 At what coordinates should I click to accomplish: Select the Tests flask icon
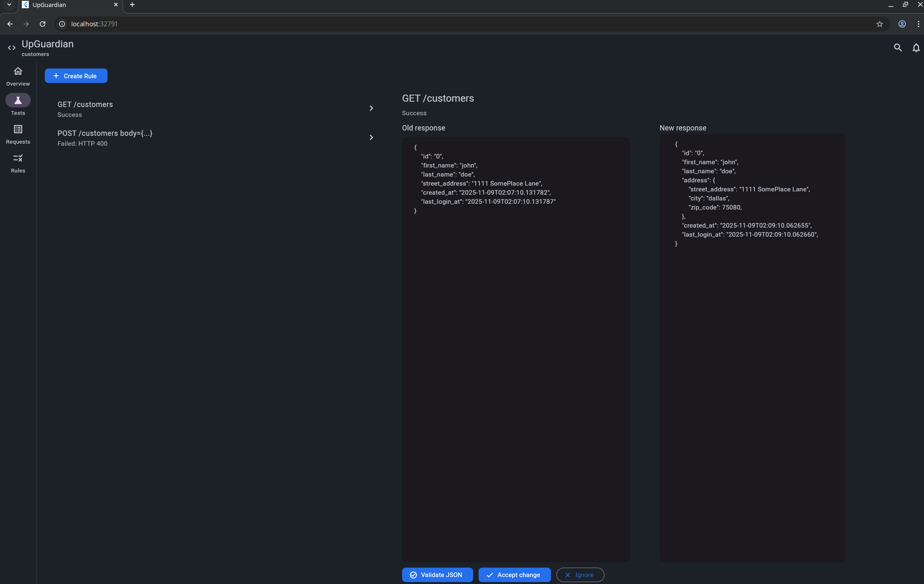(x=18, y=100)
